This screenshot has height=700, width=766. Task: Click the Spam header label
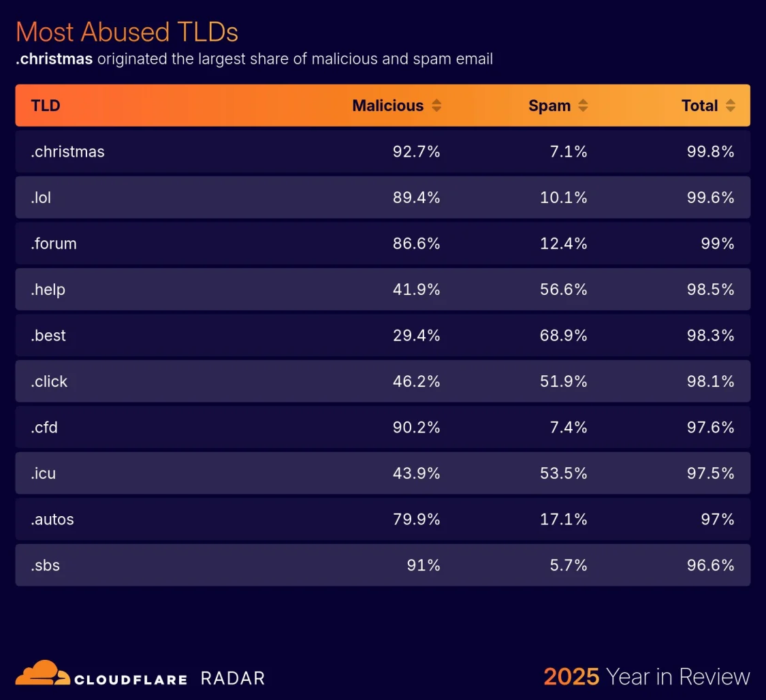point(549,106)
